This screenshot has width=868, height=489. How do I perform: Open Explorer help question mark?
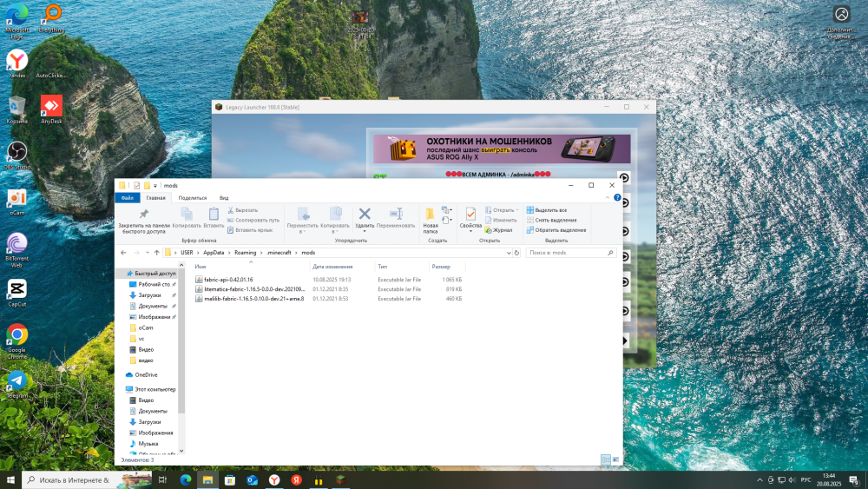coord(617,198)
